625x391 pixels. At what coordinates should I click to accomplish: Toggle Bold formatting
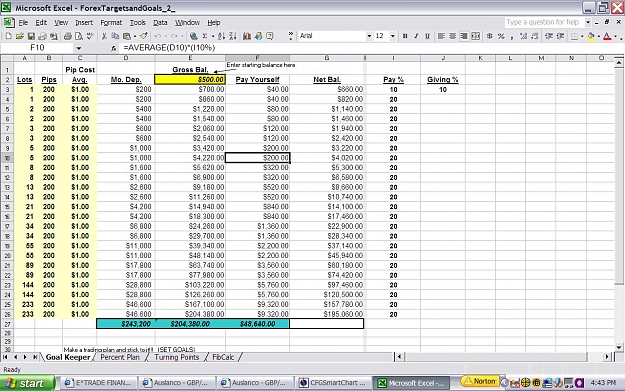pos(405,36)
